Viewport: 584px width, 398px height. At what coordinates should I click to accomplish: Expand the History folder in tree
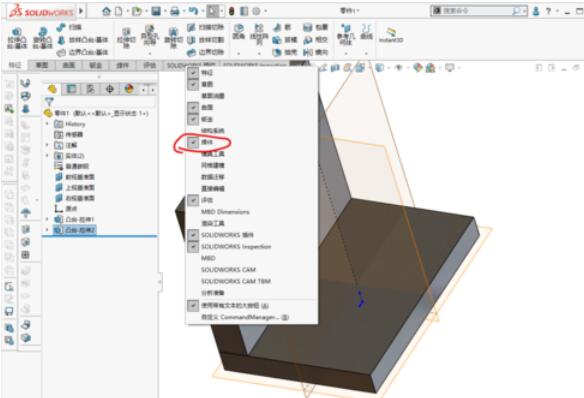pyautogui.click(x=47, y=124)
